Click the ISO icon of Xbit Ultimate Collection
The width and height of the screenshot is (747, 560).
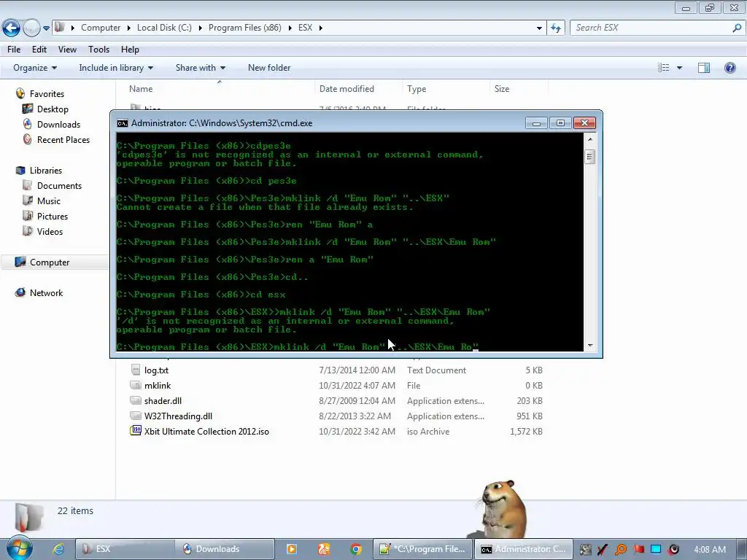(136, 431)
